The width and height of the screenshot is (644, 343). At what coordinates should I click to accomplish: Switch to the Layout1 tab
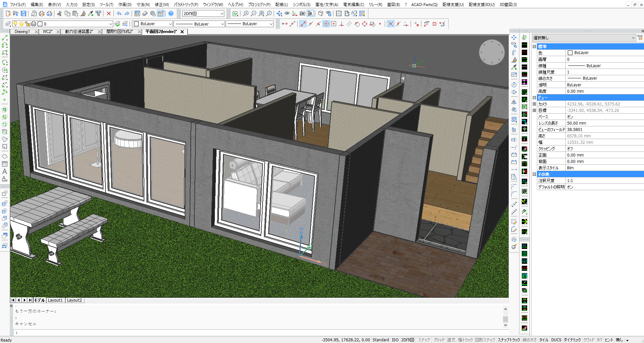[55, 300]
